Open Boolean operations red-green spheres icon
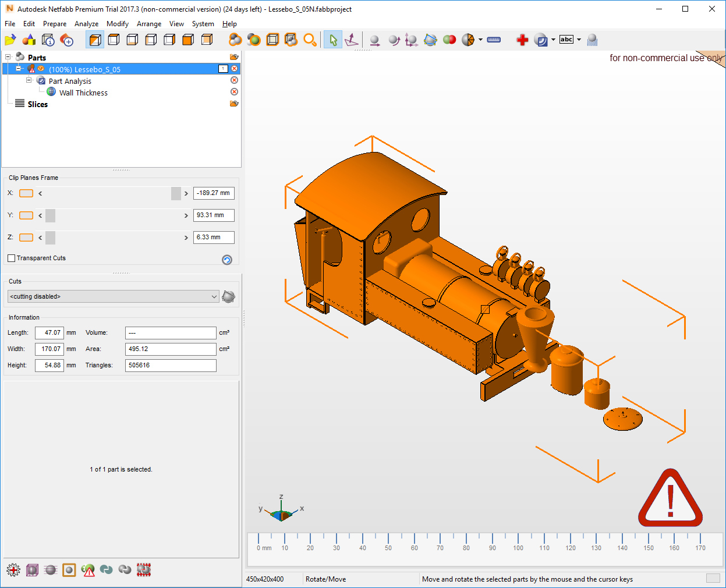This screenshot has width=726, height=588. pyautogui.click(x=449, y=40)
